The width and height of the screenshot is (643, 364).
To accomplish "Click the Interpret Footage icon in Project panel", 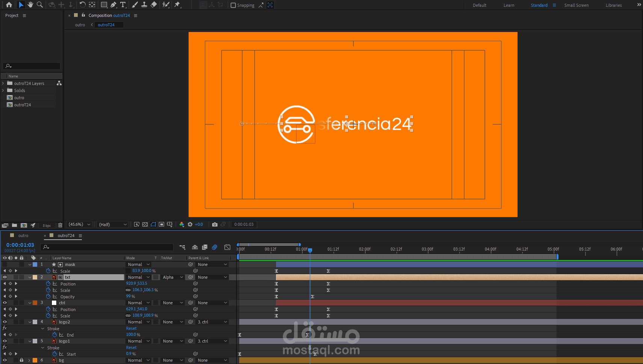I will (x=5, y=225).
